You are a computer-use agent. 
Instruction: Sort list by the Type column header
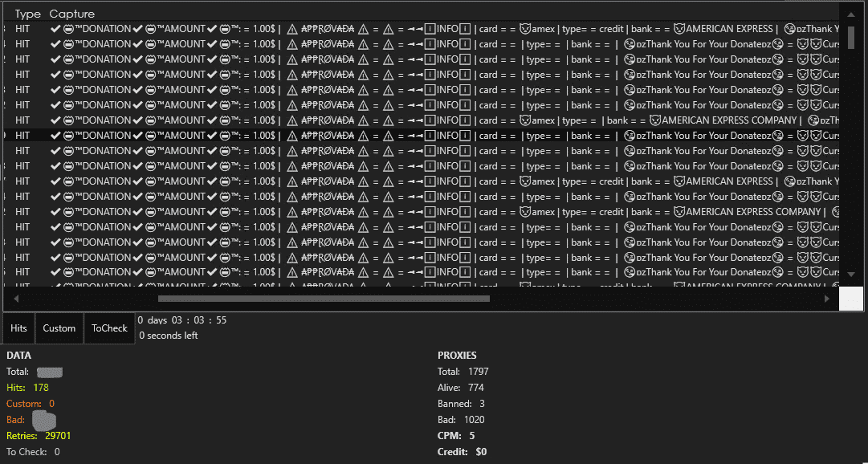coord(27,14)
